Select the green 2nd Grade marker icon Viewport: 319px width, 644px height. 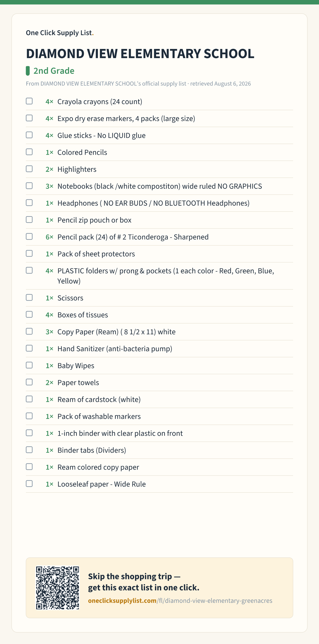[x=28, y=71]
